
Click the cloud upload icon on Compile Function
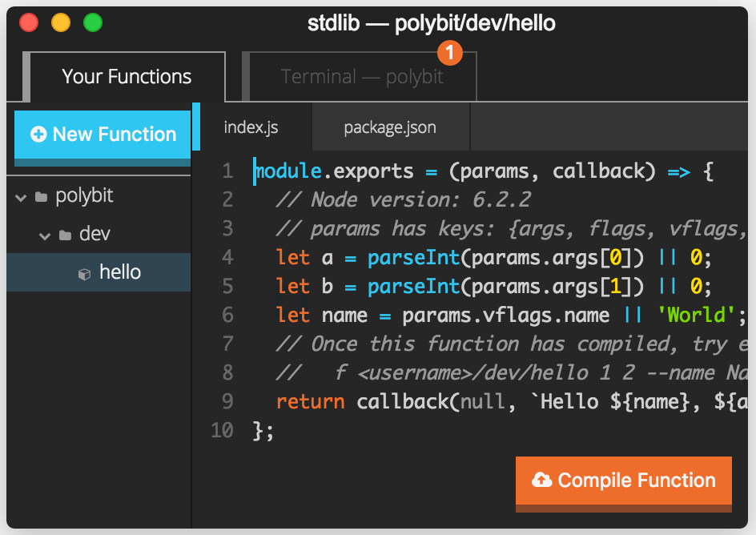541,481
